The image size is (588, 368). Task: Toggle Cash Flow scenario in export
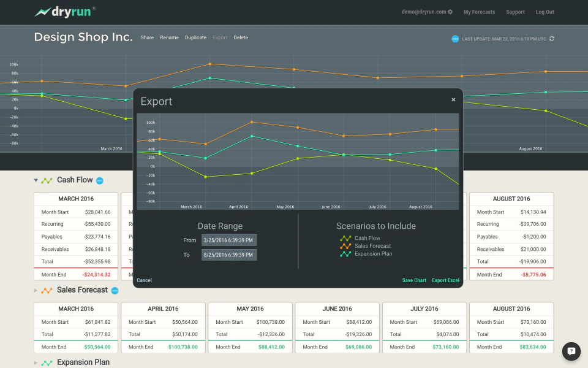click(x=360, y=238)
